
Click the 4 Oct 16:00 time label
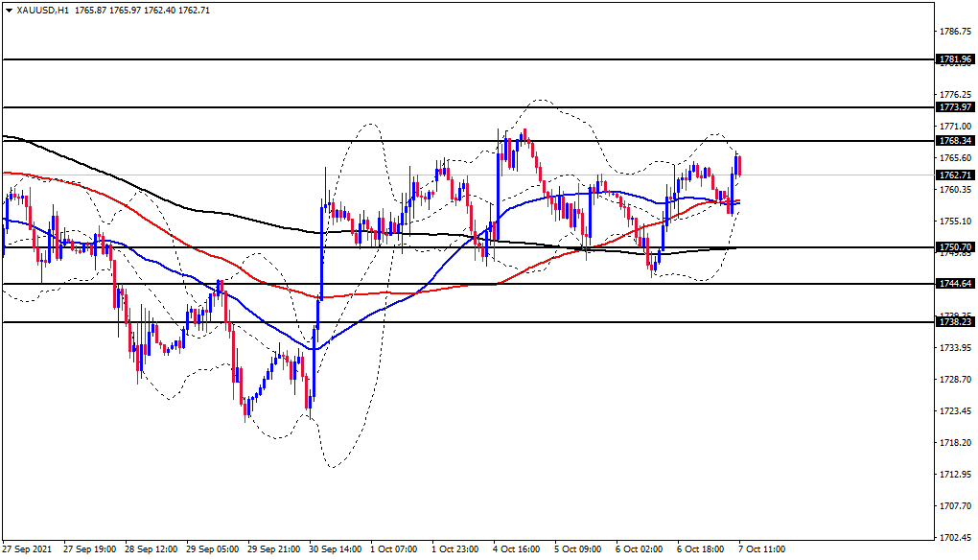click(x=517, y=549)
